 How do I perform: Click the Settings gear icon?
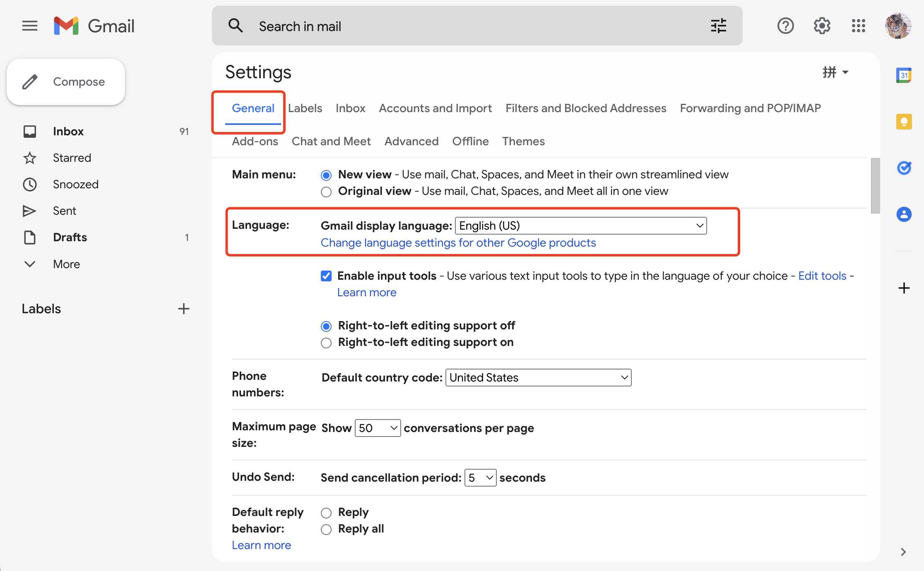pos(822,26)
